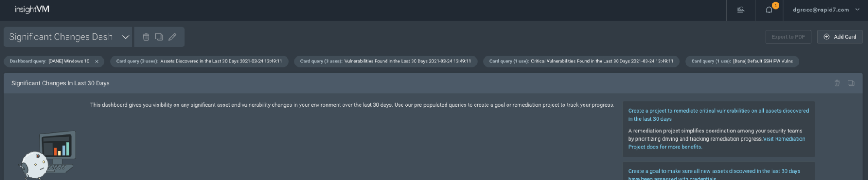
Task: Click the Add Card button
Action: point(840,37)
